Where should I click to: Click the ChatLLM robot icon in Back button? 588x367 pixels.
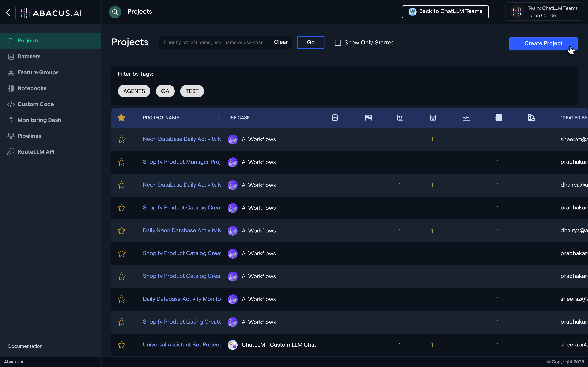point(412,12)
